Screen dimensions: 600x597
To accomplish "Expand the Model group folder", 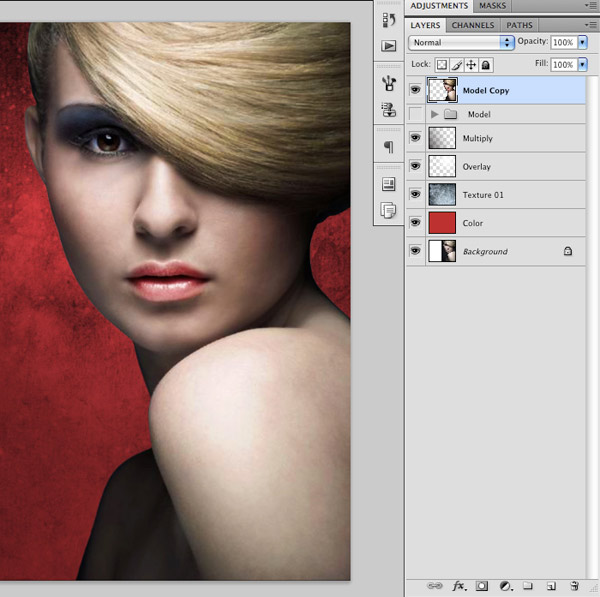I will pyautogui.click(x=434, y=115).
